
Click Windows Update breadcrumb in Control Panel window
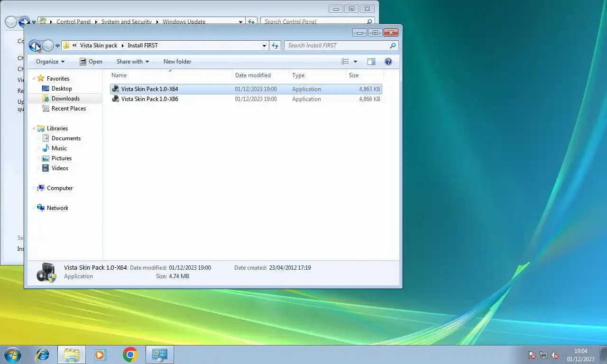point(184,22)
